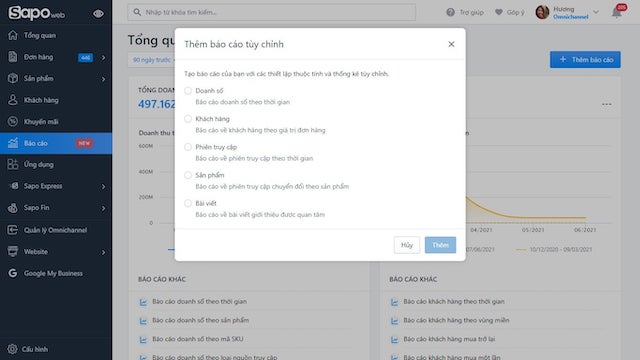
Task: Click the 446 badge on Đơn hàng
Action: [85, 58]
